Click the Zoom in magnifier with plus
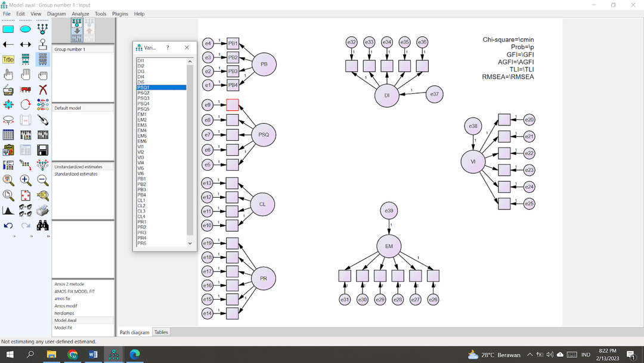Screen dimensions: 644x363 pos(26,180)
